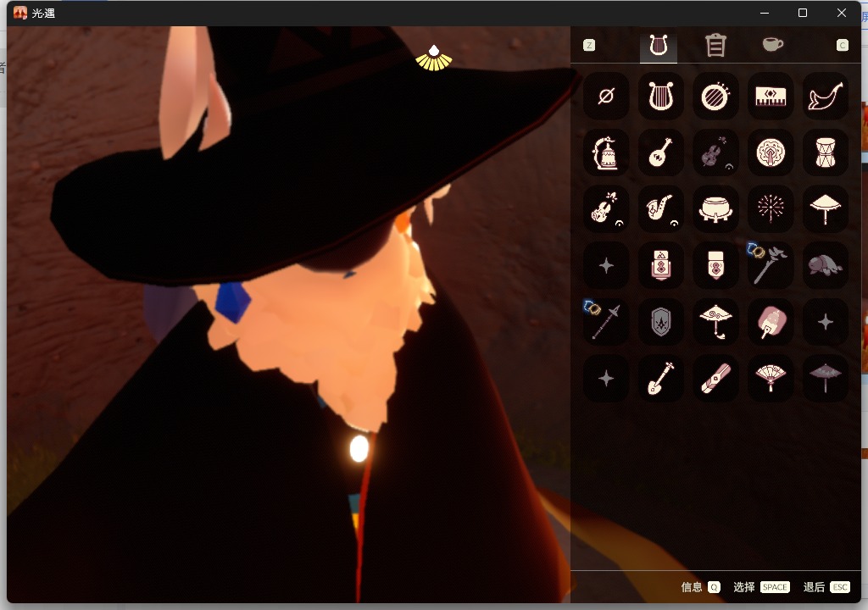The width and height of the screenshot is (868, 610).
Task: Select the snowboard prop
Action: pyautogui.click(x=715, y=379)
